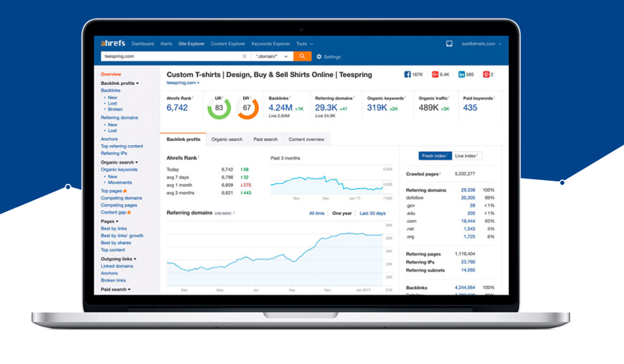The height and width of the screenshot is (364, 624).
Task: Open Overview in the sidebar
Action: pyautogui.click(x=111, y=74)
